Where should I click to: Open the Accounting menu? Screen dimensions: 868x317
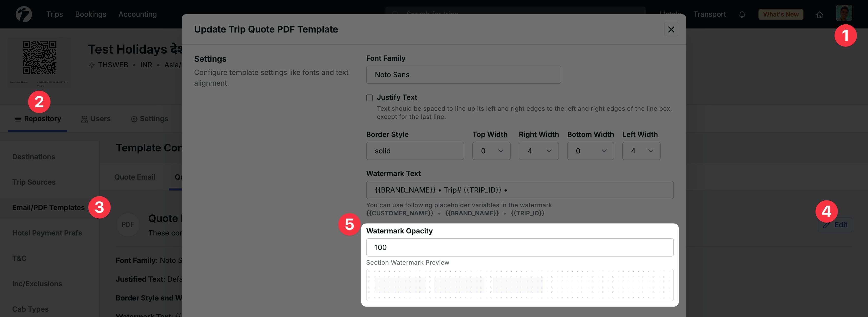[137, 14]
